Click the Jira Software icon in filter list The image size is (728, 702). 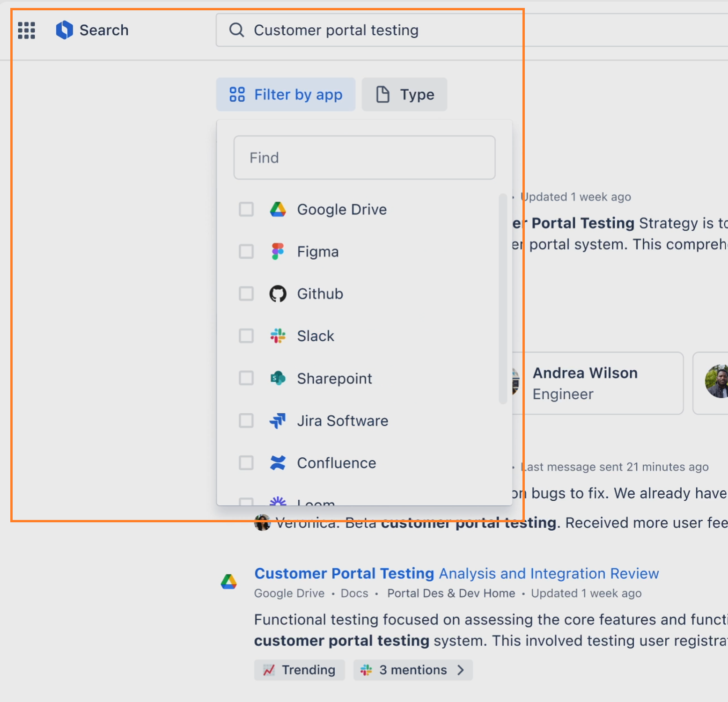(278, 421)
